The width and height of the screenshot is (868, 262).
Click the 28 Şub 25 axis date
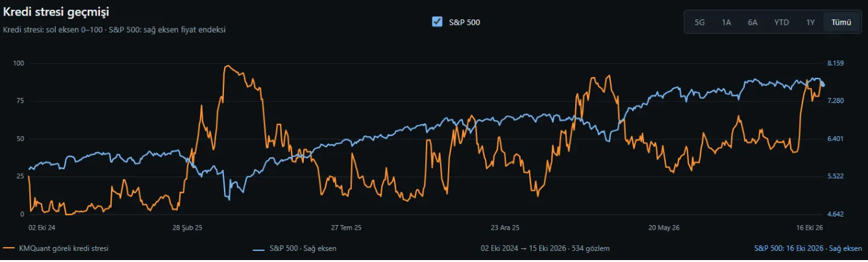click(188, 228)
